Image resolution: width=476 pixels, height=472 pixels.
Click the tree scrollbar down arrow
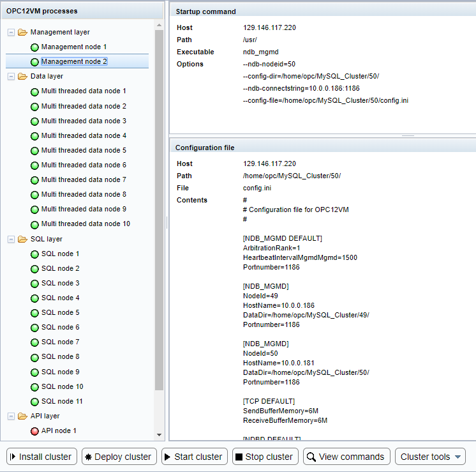click(159, 434)
